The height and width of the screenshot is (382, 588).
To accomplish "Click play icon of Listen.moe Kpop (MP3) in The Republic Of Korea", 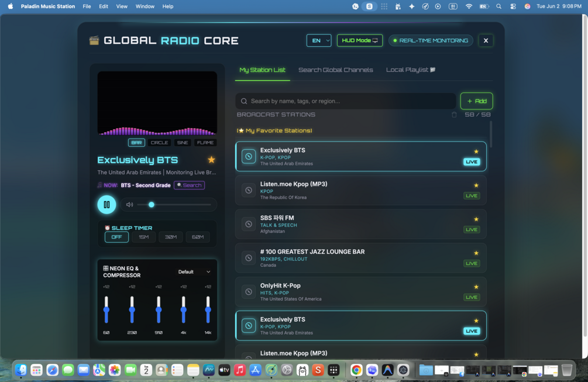I will tap(248, 191).
